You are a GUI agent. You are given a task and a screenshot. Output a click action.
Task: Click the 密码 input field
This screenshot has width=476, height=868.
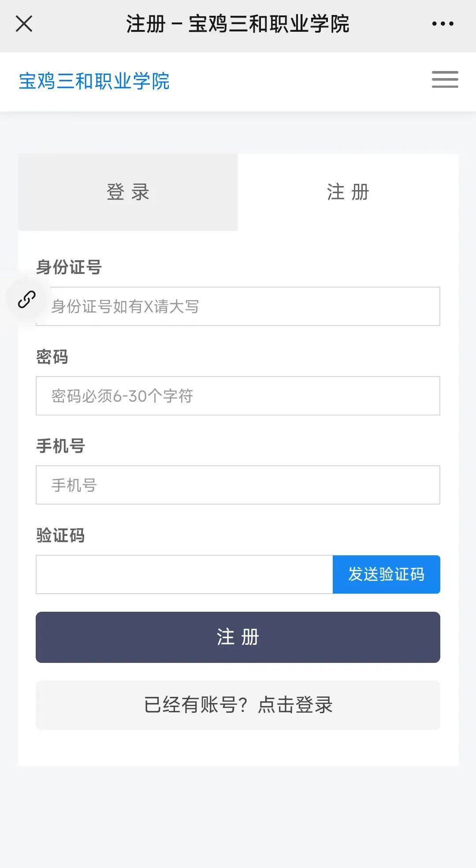pos(238,396)
